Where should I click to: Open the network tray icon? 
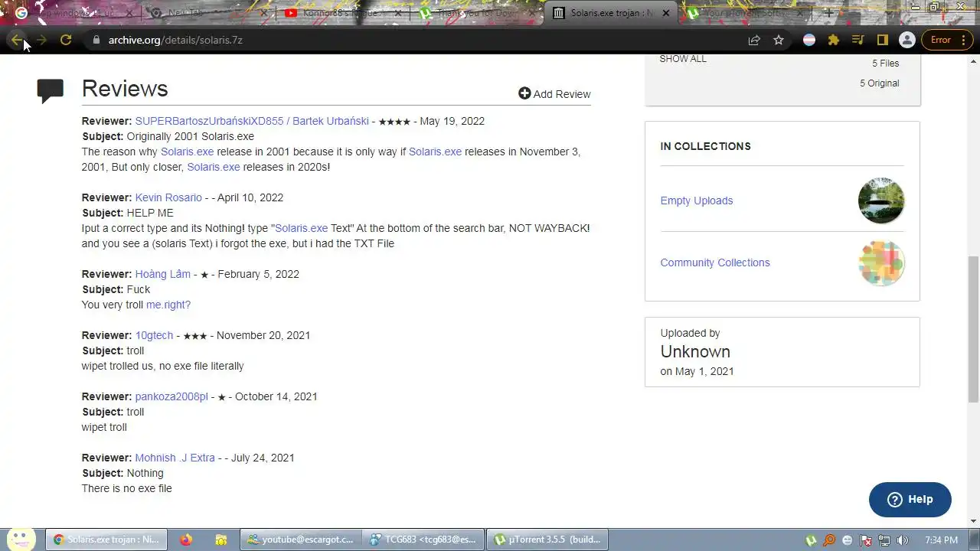click(884, 540)
